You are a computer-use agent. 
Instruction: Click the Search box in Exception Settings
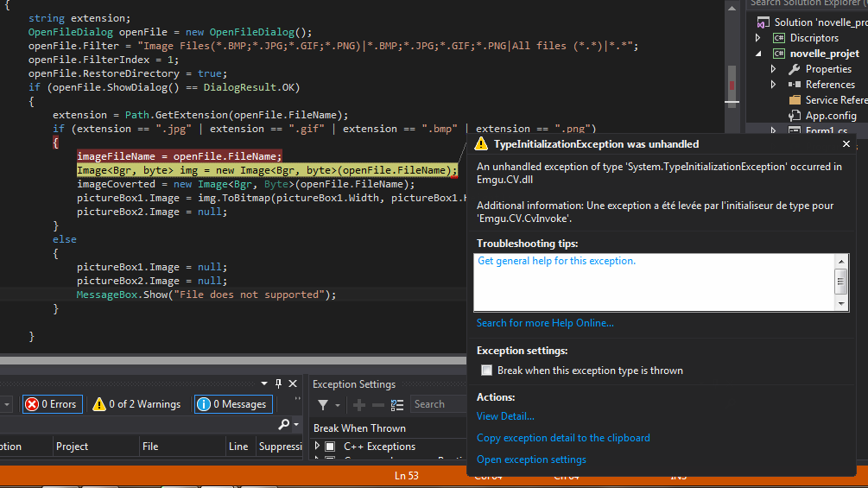439,404
